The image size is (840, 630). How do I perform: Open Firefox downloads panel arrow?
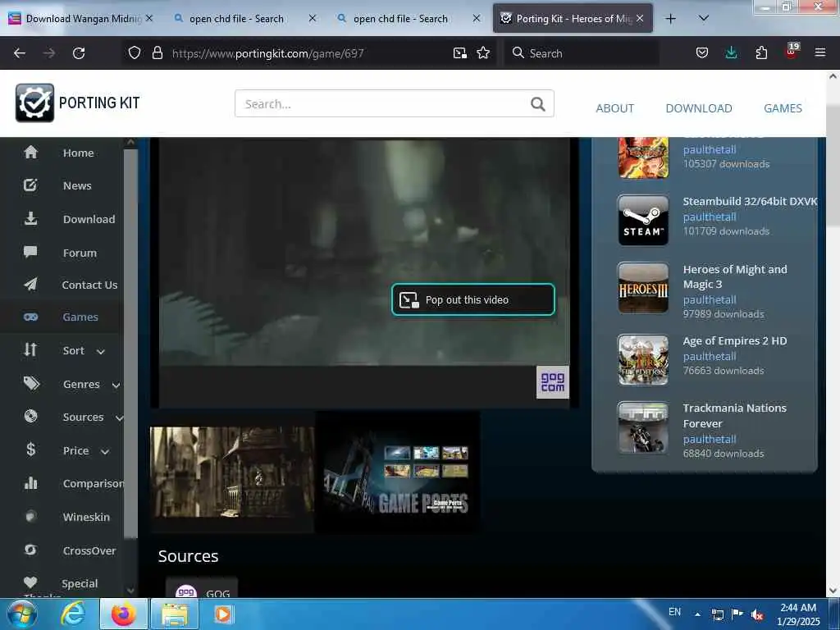pos(731,53)
